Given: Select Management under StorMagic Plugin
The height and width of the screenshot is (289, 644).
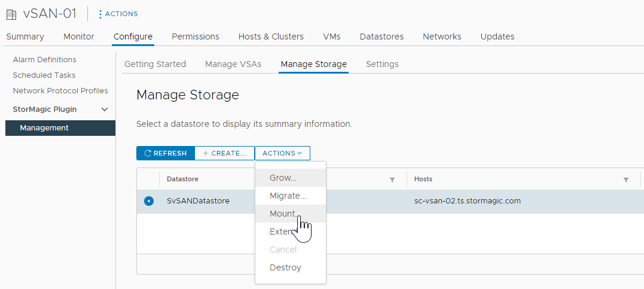Looking at the screenshot, I should (60, 128).
